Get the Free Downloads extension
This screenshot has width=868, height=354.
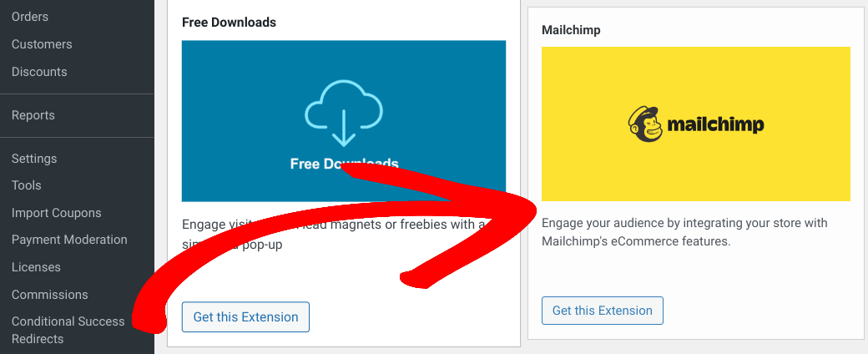(x=245, y=317)
